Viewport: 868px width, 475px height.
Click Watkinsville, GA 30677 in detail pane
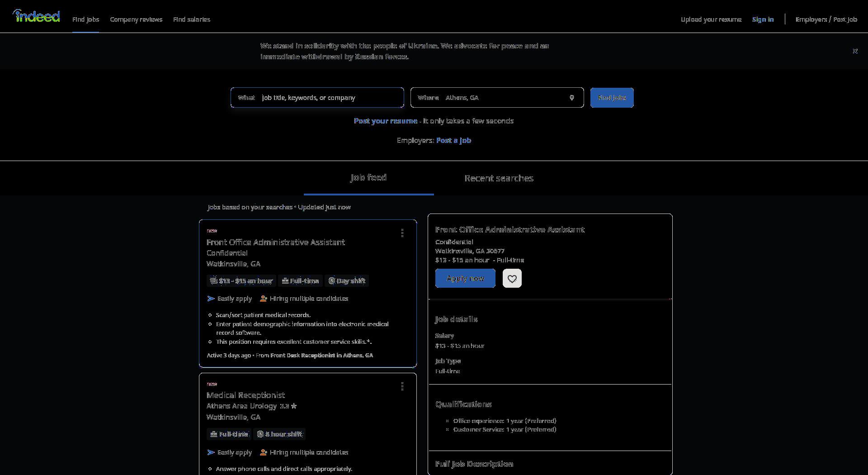470,251
